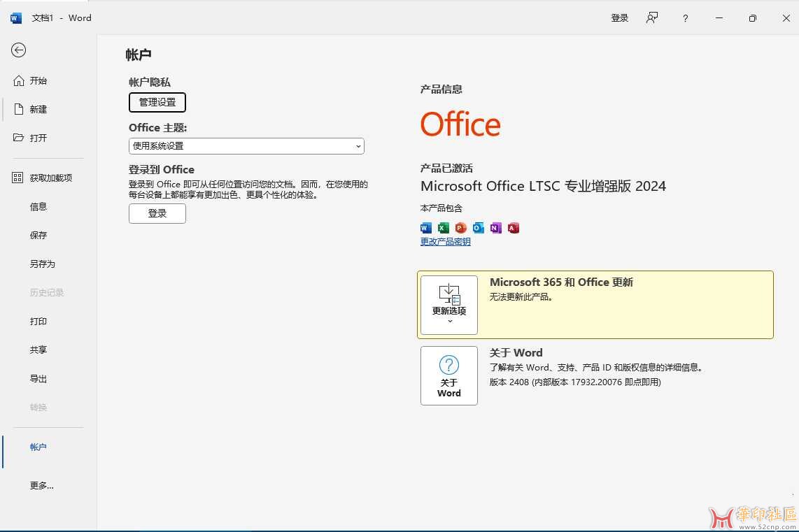Image resolution: width=799 pixels, height=532 pixels.
Task: Click the 管理设置 button
Action: [x=157, y=102]
